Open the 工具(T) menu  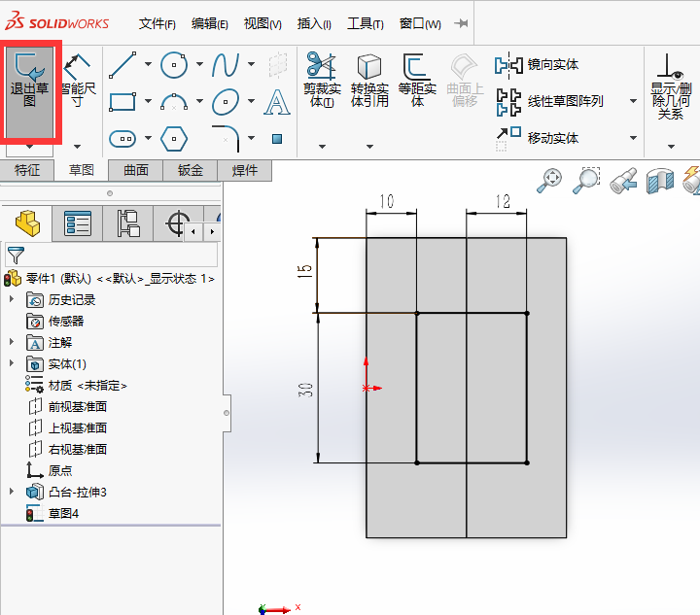[x=366, y=23]
